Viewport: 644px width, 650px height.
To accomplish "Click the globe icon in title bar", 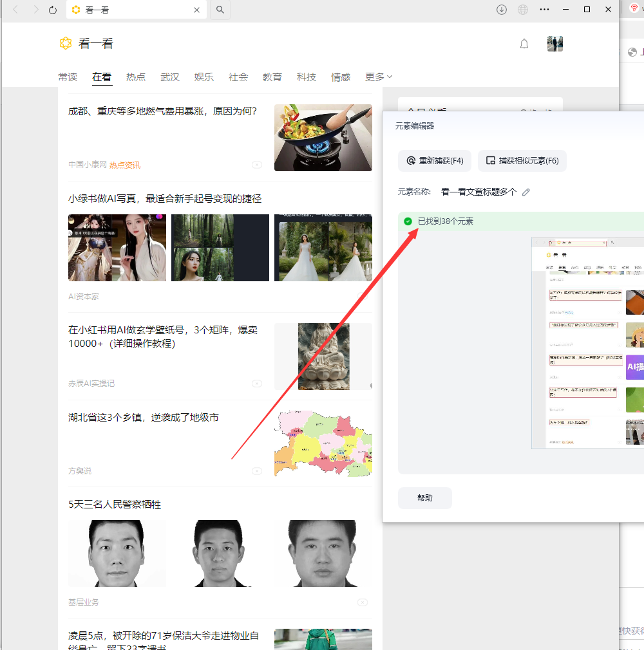I will point(523,10).
